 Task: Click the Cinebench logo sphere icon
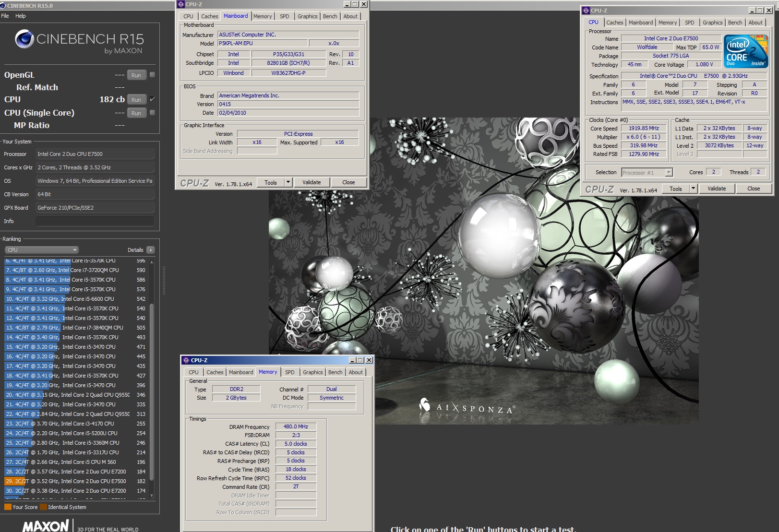[x=24, y=39]
